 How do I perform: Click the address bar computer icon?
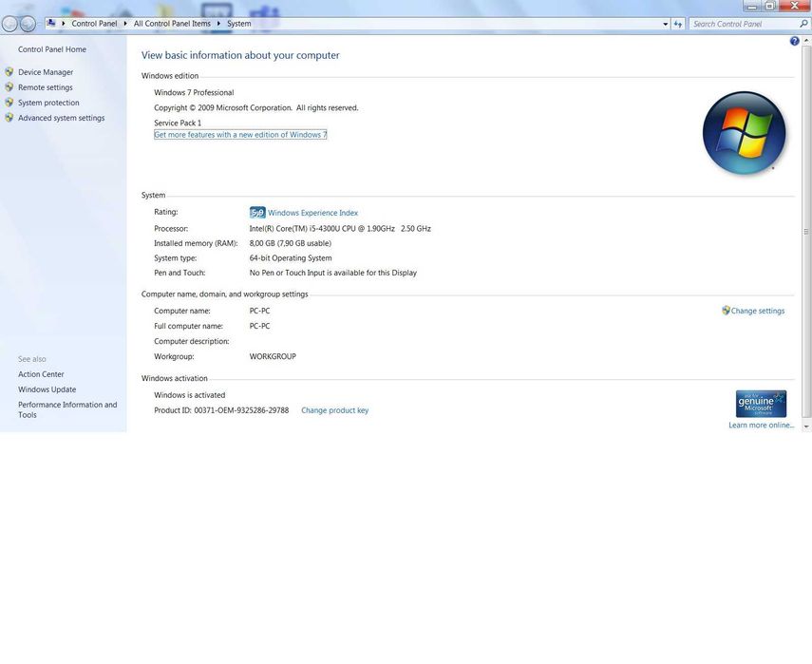coord(50,23)
